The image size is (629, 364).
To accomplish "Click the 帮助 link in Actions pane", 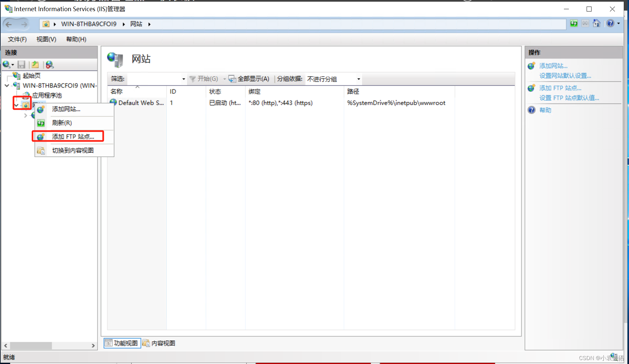I will [x=545, y=110].
